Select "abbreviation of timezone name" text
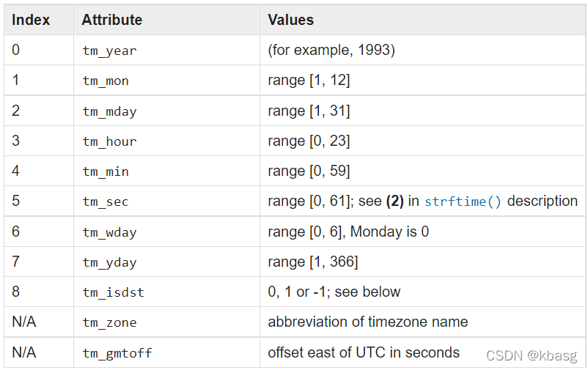This screenshot has height=370, width=588. (367, 322)
